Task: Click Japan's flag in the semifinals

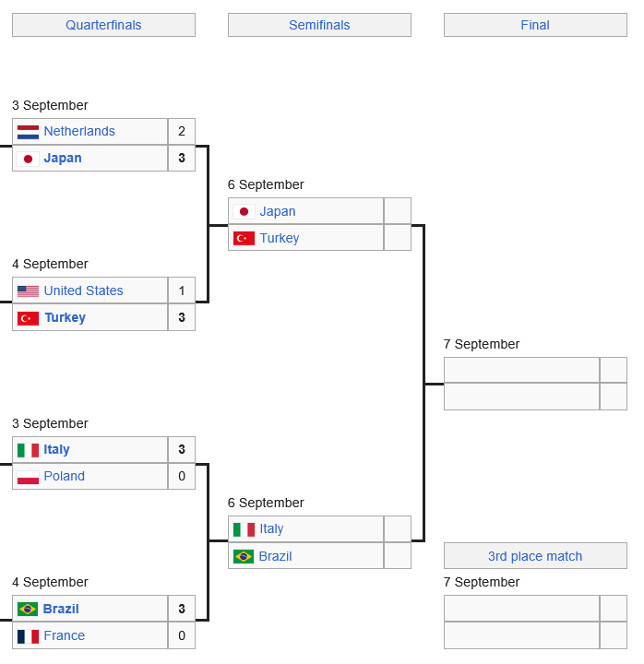Action: coord(244,212)
